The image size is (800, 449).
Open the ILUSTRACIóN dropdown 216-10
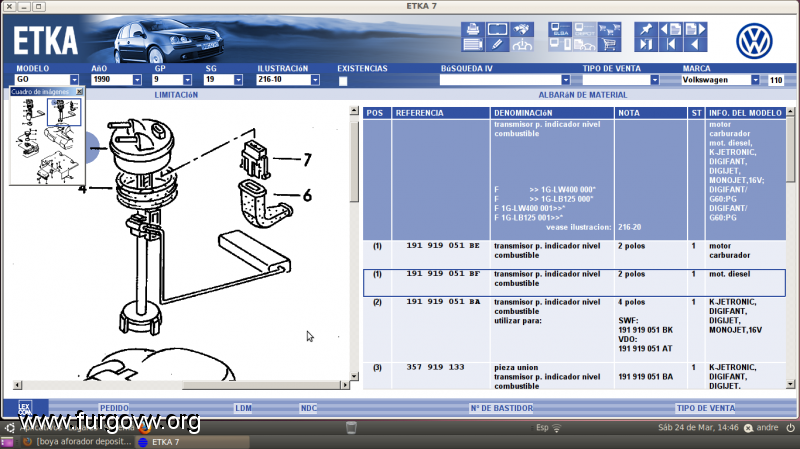pos(315,80)
